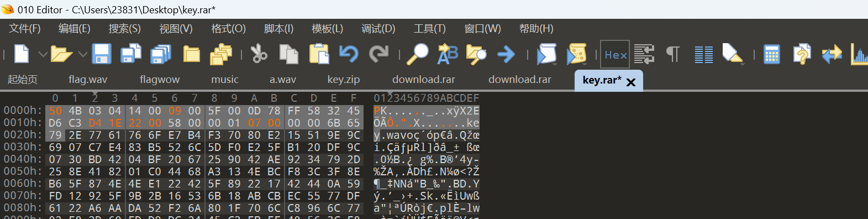Click the column lines view icon
868x219 pixels.
click(x=703, y=54)
